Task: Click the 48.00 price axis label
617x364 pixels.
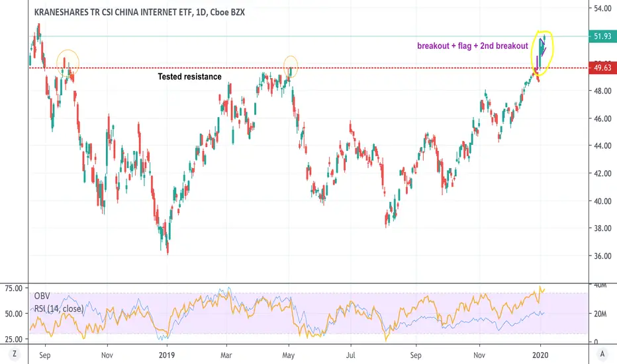Action: 602,91
